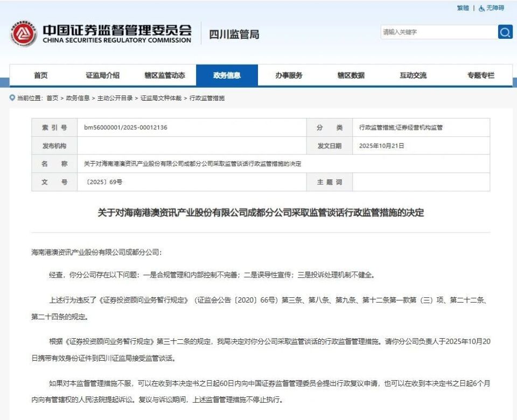Open the 证监局介绍 menu item
This screenshot has width=517, height=420.
102,75
